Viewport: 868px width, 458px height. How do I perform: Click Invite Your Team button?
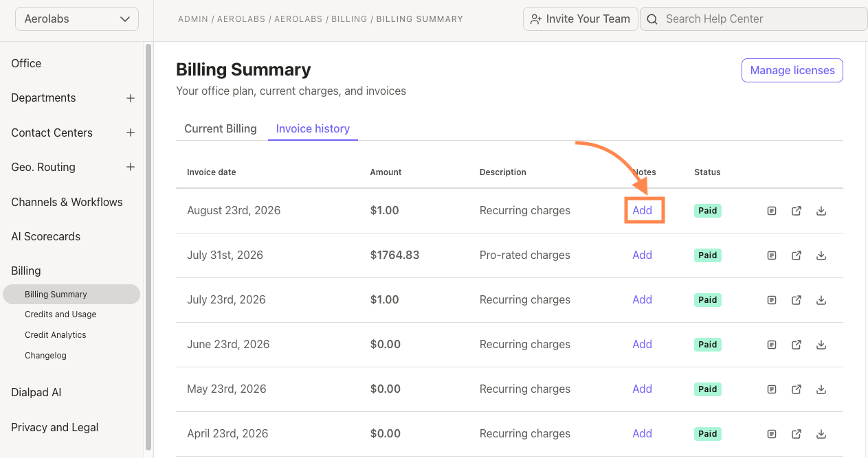[x=581, y=19]
